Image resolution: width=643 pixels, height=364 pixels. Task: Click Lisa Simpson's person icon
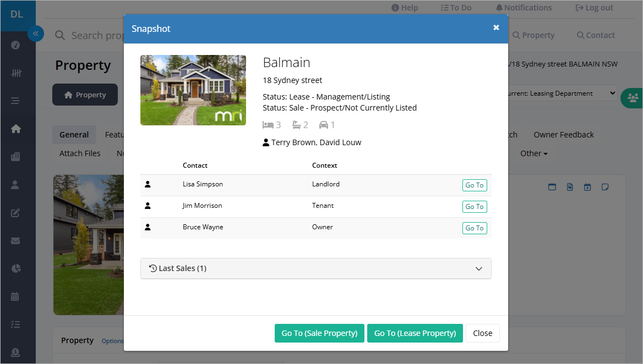tap(148, 184)
